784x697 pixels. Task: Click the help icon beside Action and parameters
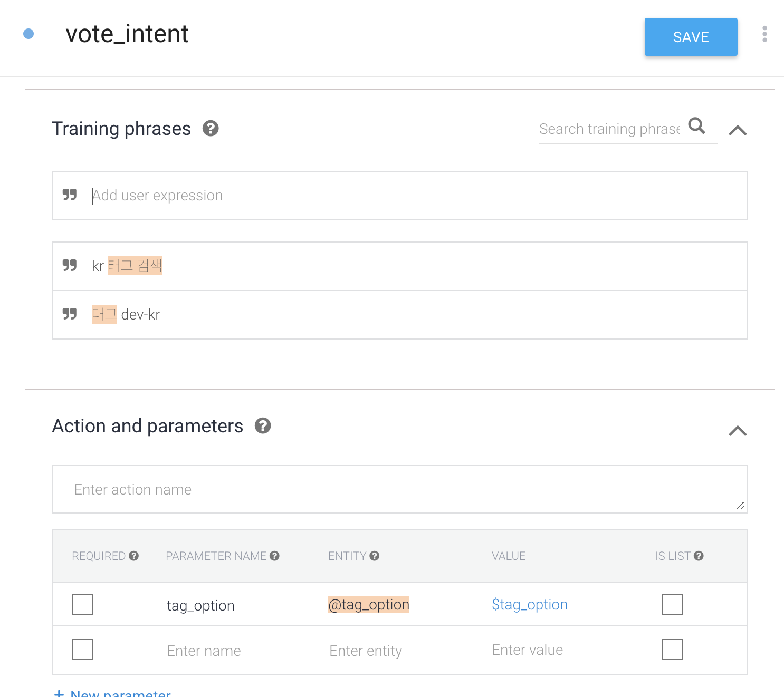coord(263,426)
